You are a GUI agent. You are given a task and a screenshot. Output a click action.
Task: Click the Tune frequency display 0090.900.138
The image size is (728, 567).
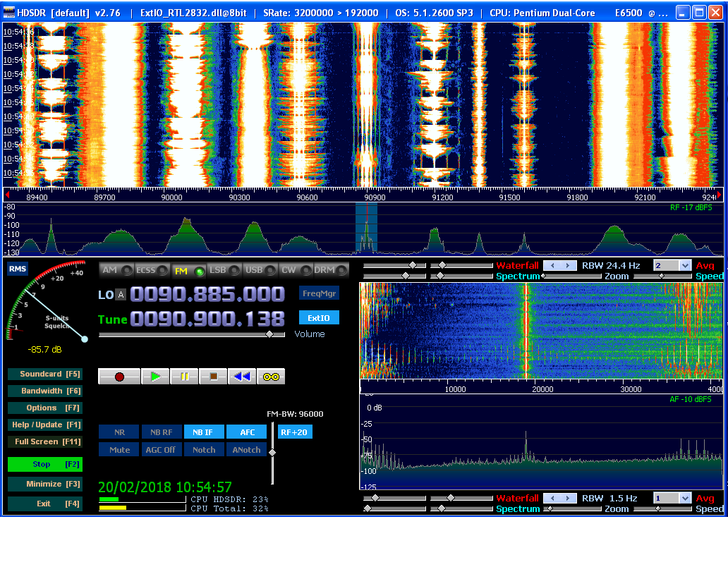pos(207,319)
